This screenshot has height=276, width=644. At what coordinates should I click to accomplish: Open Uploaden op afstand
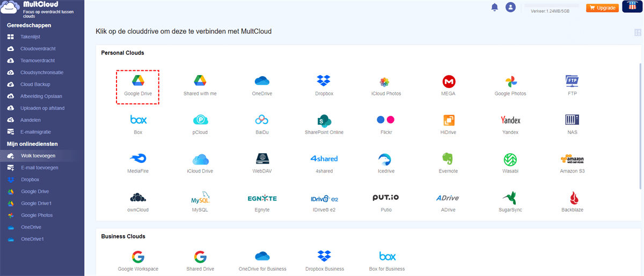tap(42, 108)
